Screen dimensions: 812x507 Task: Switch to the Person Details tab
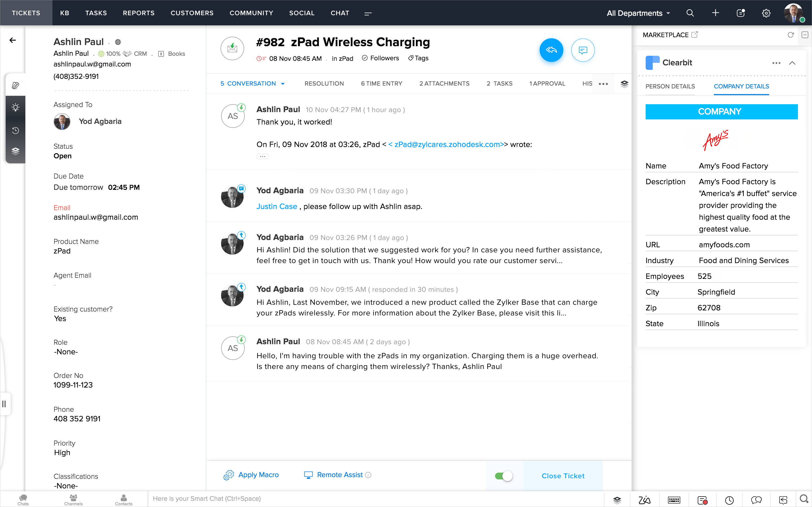click(670, 86)
